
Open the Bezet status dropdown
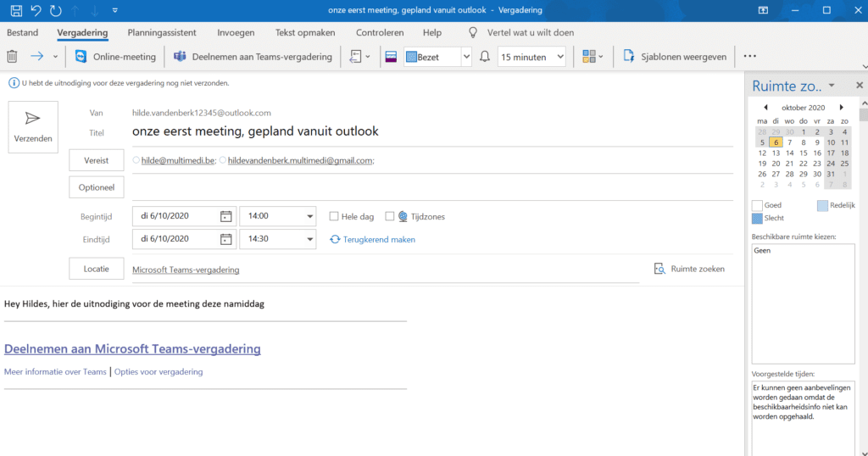click(x=466, y=57)
